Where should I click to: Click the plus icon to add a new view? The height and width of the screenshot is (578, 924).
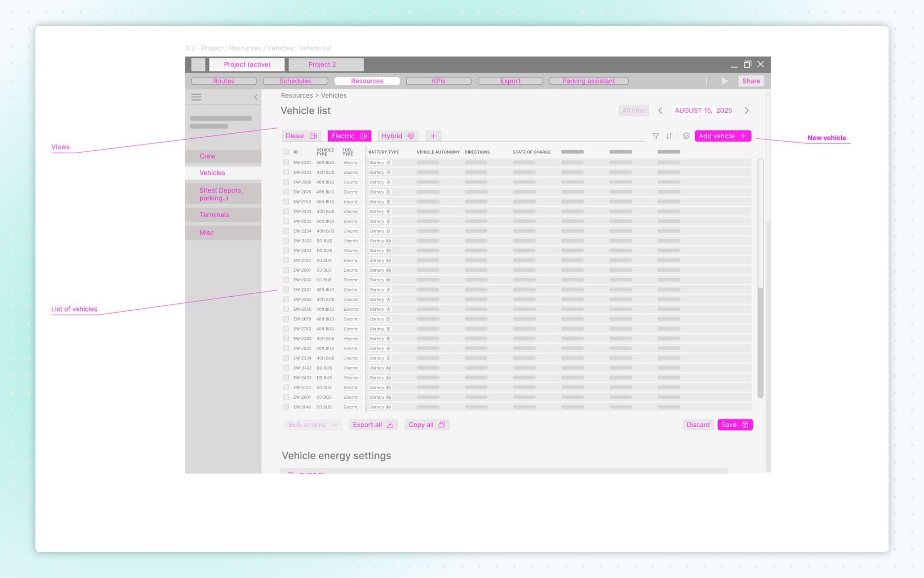(433, 136)
